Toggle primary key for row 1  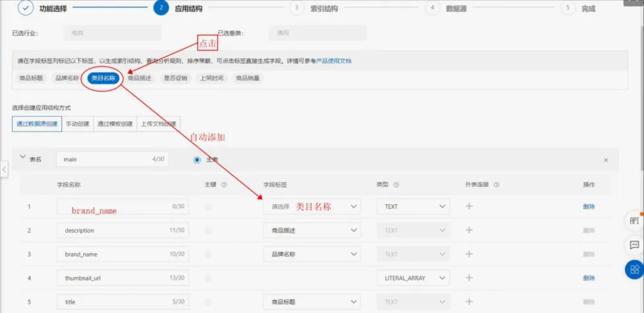[x=208, y=207]
